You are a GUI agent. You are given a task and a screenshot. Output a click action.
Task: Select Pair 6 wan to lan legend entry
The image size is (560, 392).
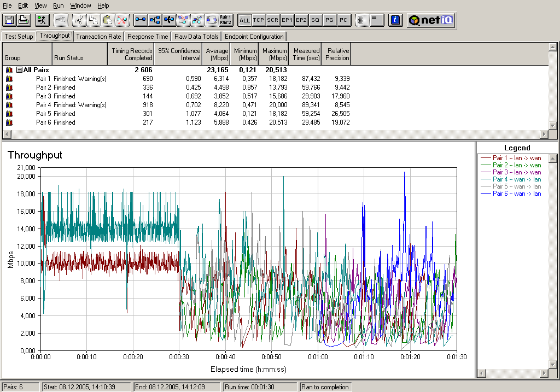[516, 194]
